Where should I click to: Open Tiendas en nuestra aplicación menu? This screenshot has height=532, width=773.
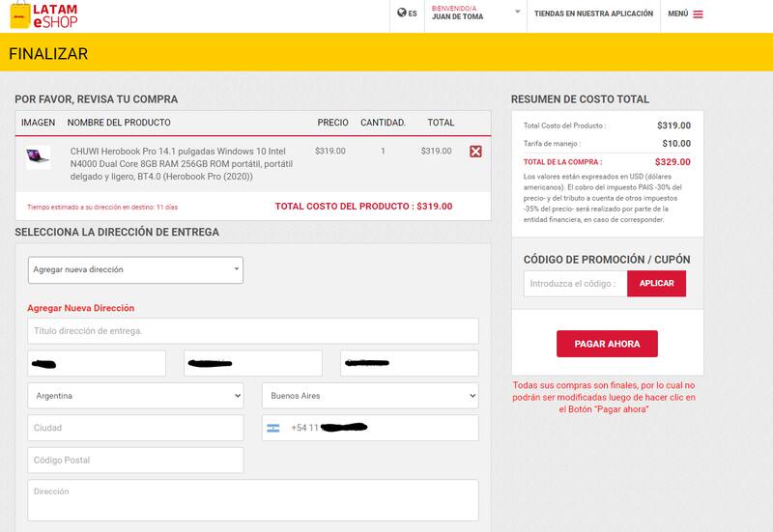tap(593, 14)
